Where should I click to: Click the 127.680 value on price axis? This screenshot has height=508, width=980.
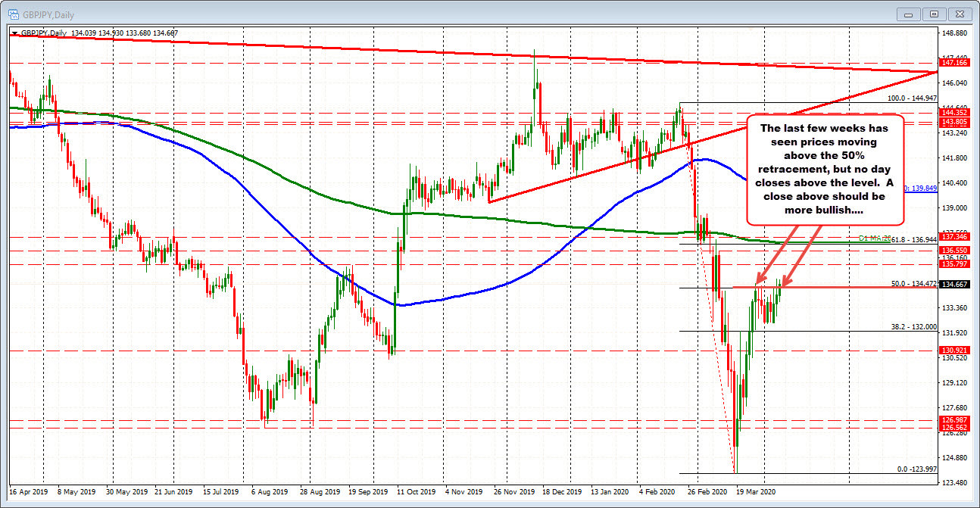(955, 407)
